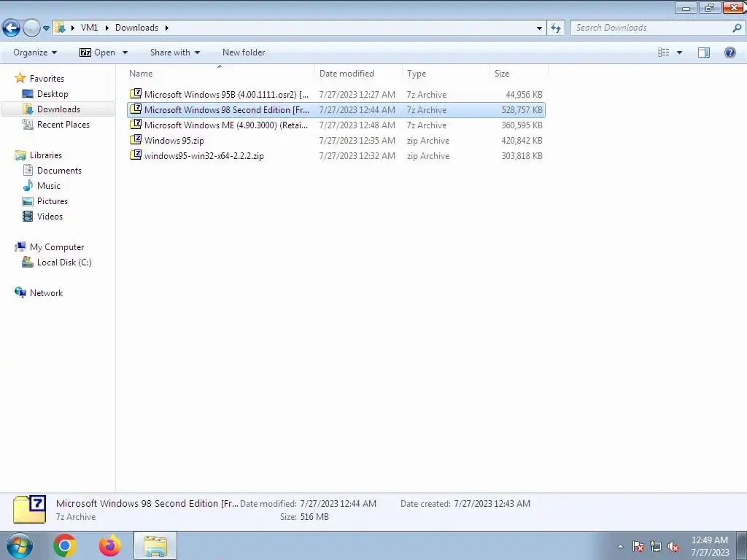The width and height of the screenshot is (747, 560).
Task: Open Action Center flag icon in tray
Action: 638,546
